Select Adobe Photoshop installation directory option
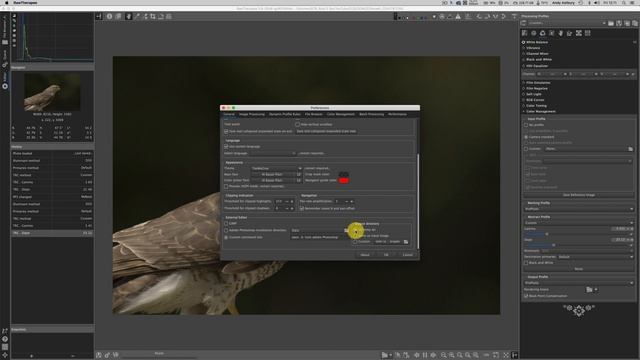Screen dimensions: 640x360 click(x=226, y=230)
